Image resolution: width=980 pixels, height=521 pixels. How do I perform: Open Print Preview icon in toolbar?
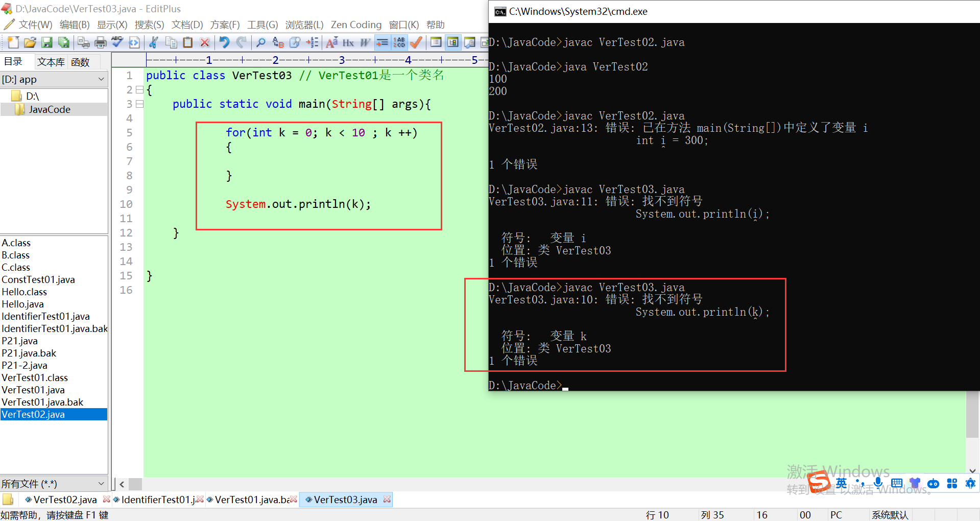83,42
